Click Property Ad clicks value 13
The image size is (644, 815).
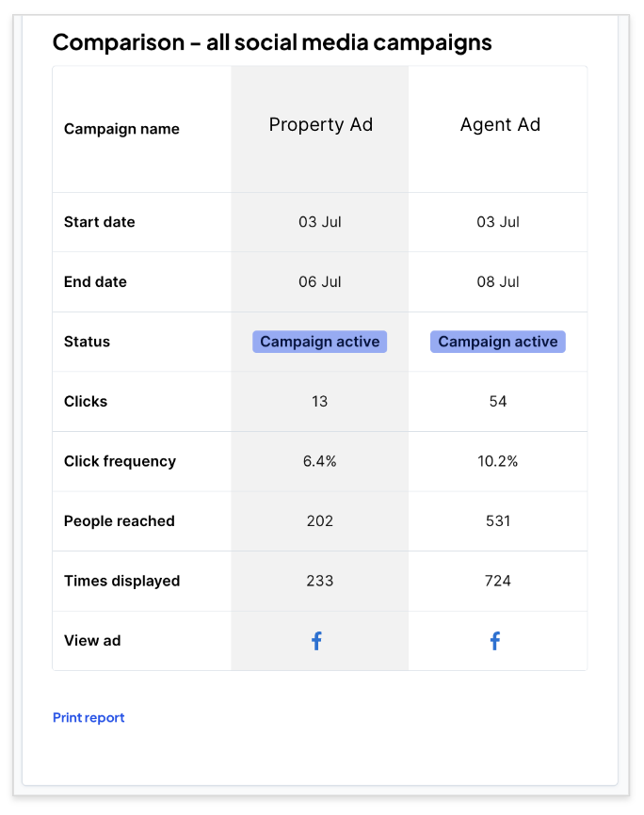point(320,402)
